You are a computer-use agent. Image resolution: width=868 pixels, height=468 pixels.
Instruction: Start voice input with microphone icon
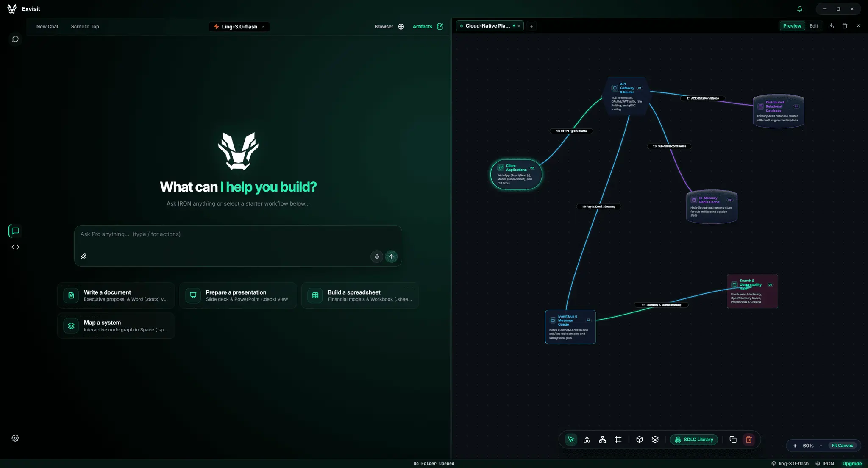point(377,256)
